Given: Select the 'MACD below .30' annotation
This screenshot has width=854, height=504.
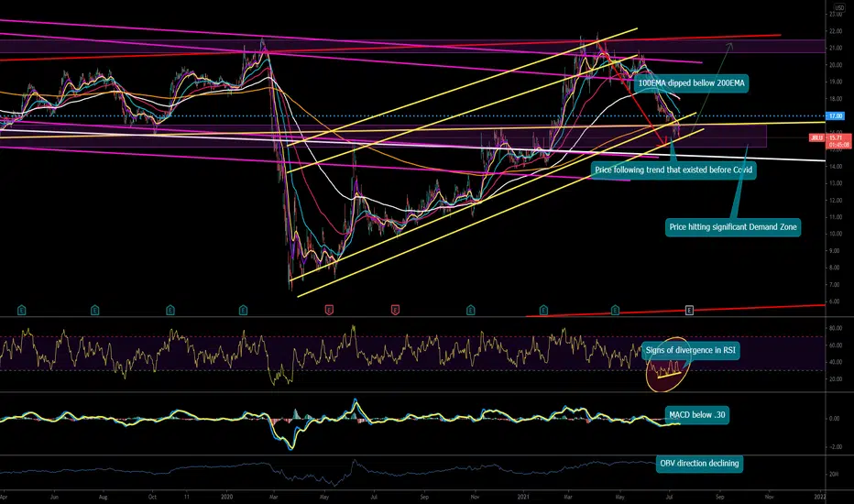Looking at the screenshot, I should tap(696, 415).
